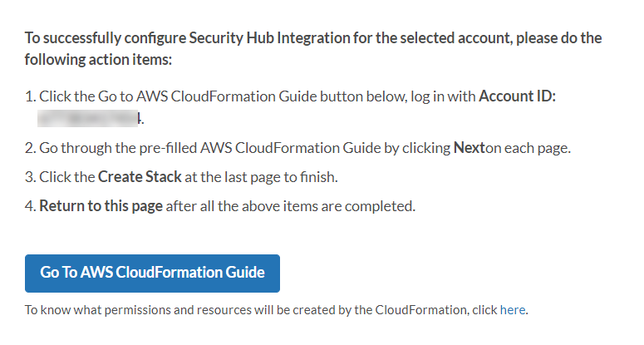Click the list number "2." marker

tap(30, 149)
